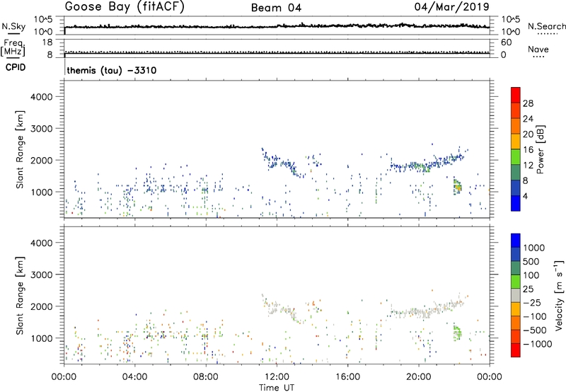The height and width of the screenshot is (392, 566).
Task: Pick the light green 12-16 dB power swatch
Action: [516, 156]
